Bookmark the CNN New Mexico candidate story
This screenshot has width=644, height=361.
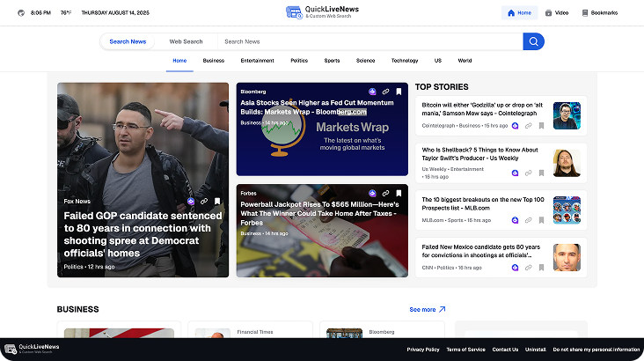tap(541, 268)
